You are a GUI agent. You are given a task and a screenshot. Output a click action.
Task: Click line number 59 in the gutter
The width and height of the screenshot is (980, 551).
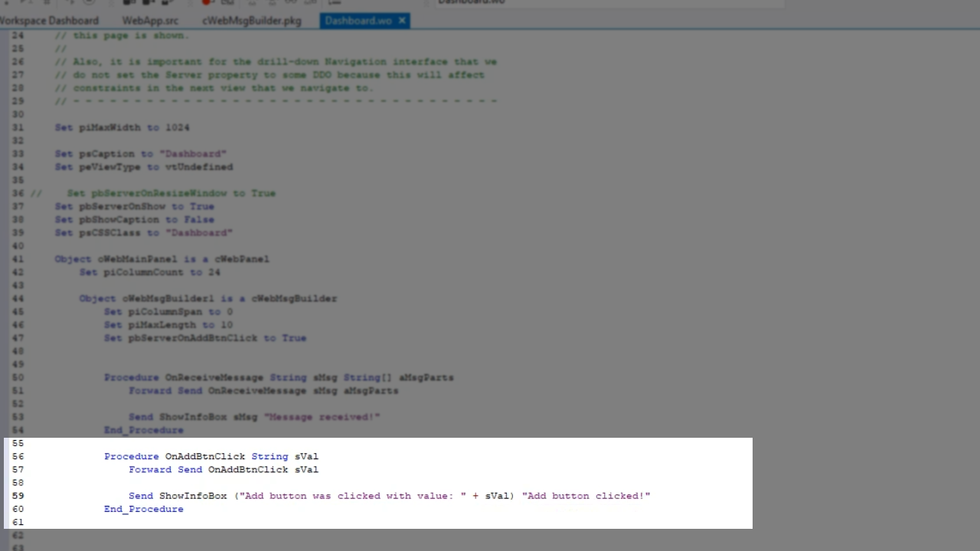point(18,496)
